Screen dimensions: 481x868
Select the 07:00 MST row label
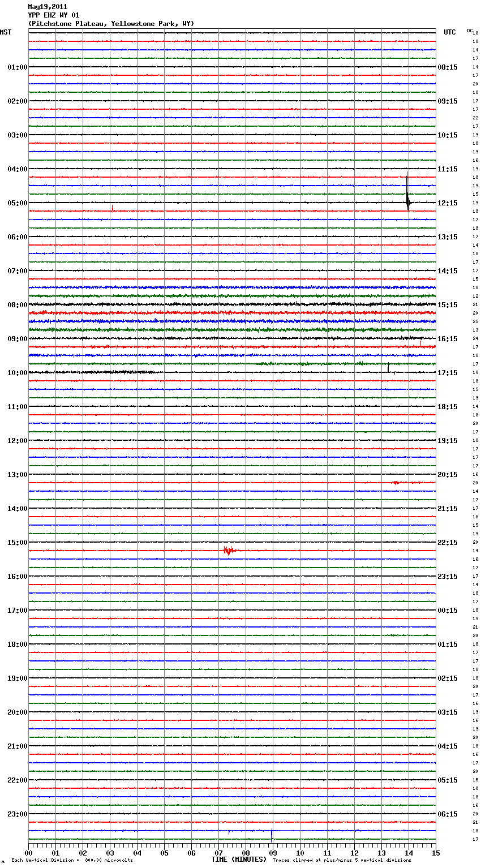[18, 271]
